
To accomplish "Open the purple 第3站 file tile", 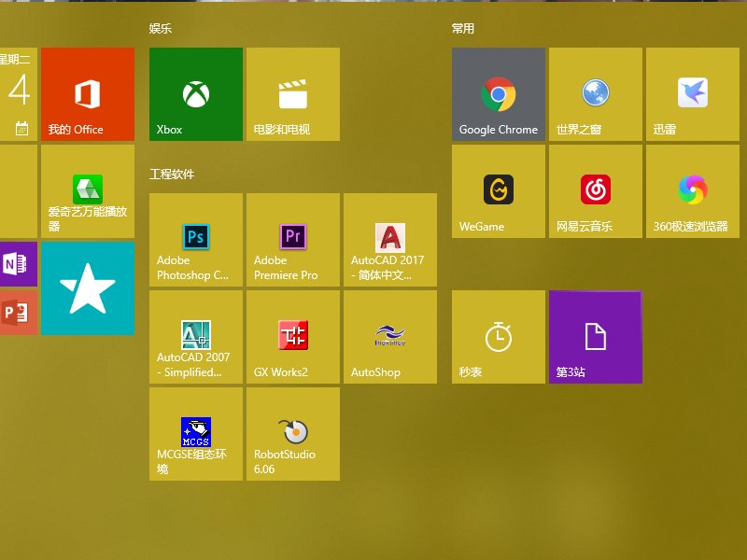I will pos(596,337).
